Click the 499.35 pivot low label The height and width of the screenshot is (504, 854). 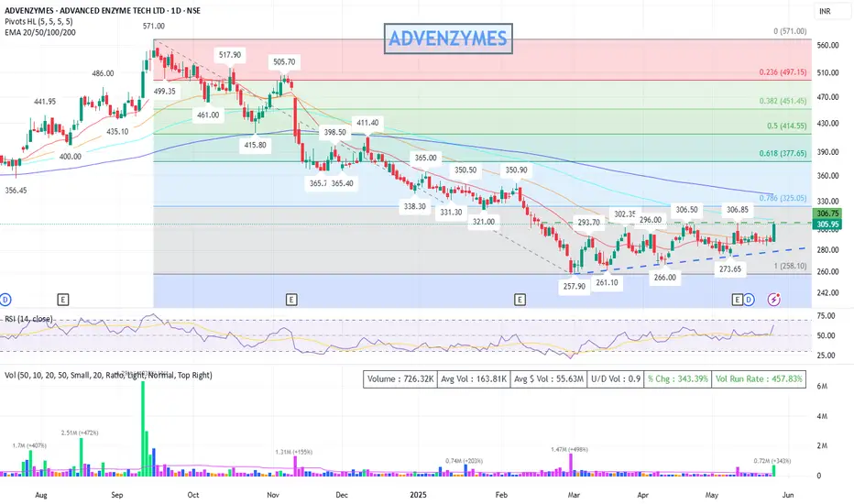(165, 91)
